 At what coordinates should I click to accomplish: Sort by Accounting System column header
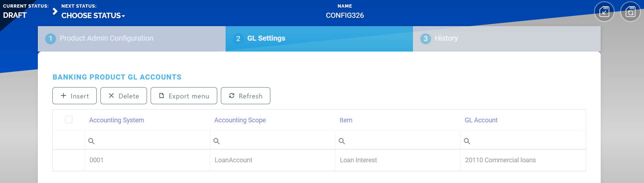coord(116,120)
